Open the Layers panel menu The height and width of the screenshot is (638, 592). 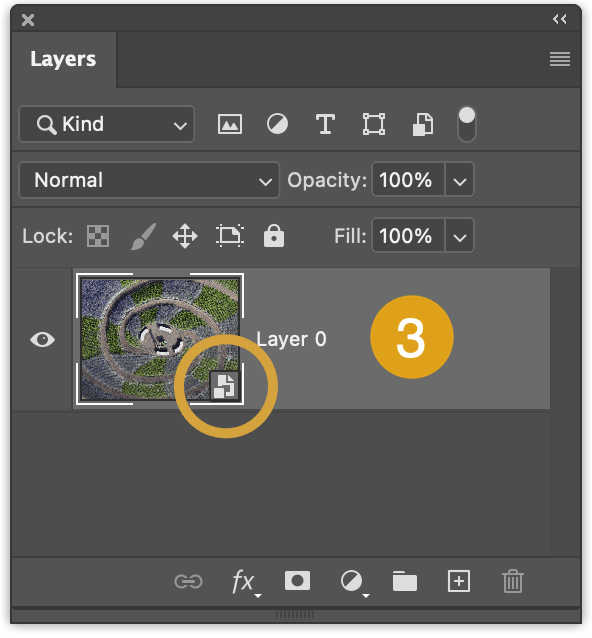[x=560, y=59]
